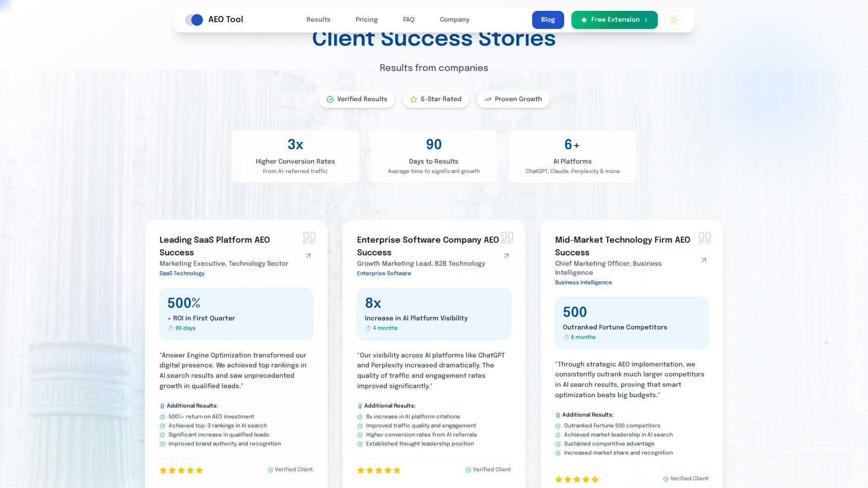This screenshot has width=868, height=488.
Task: Open arrow link on Mid-Market Technology Firm card
Action: tap(704, 260)
